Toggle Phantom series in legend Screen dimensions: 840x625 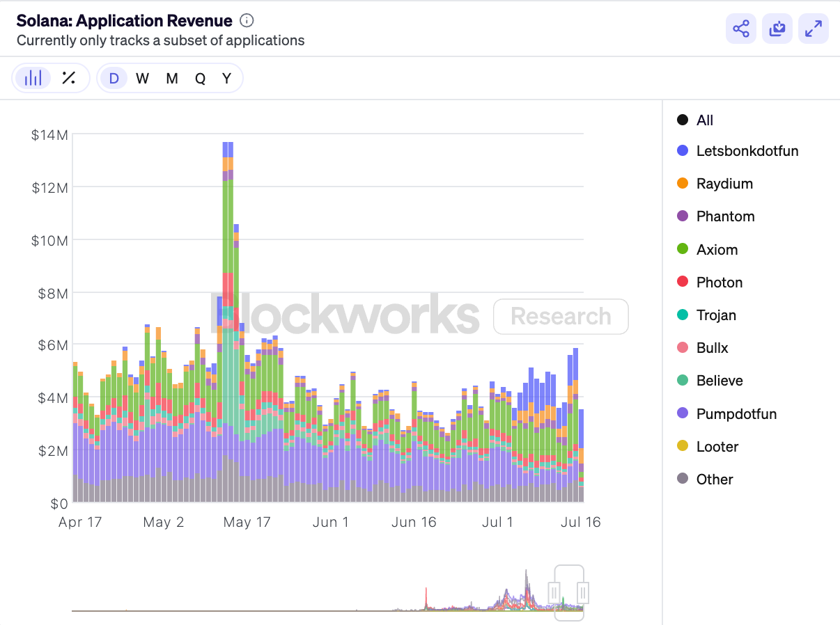716,216
